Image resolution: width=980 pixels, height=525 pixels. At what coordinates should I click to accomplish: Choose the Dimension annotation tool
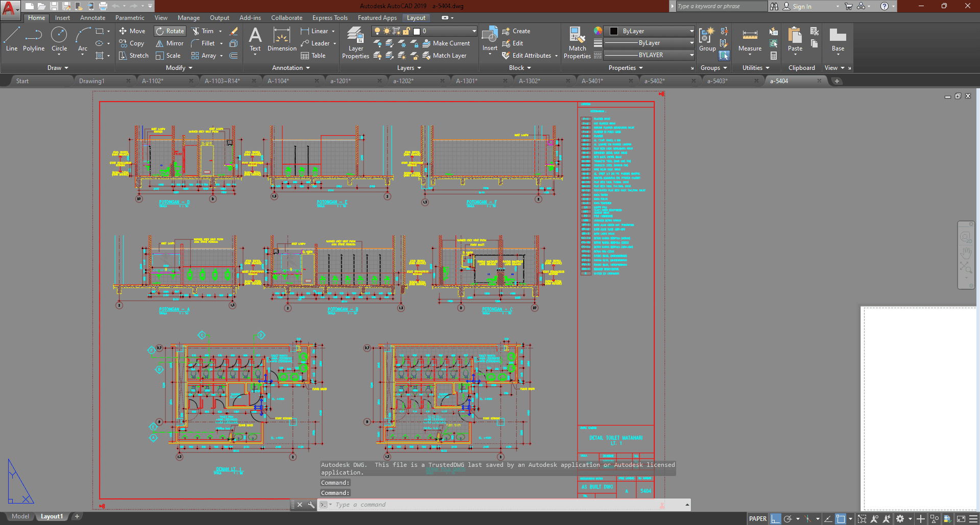281,40
